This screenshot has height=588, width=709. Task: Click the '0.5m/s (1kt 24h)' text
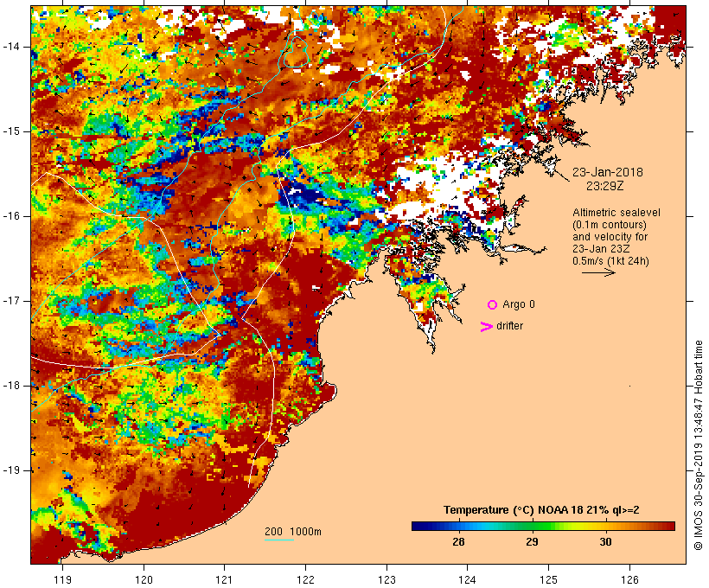tap(610, 261)
